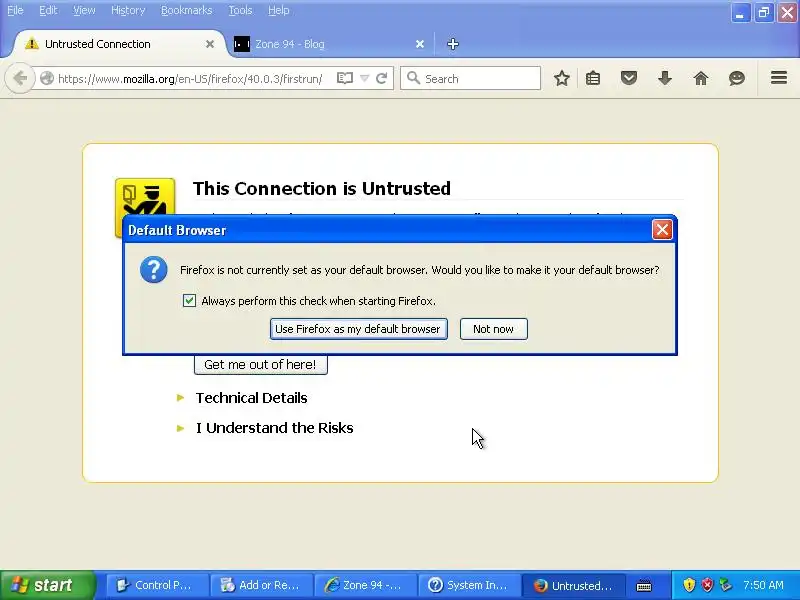Switch to System Information taskbar item
This screenshot has width=800, height=600.
coord(469,585)
